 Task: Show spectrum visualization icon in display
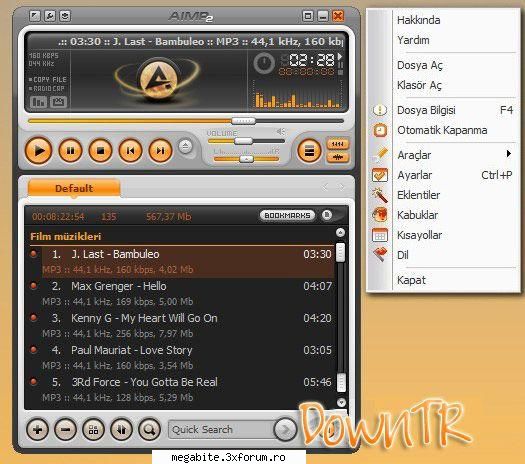38,102
